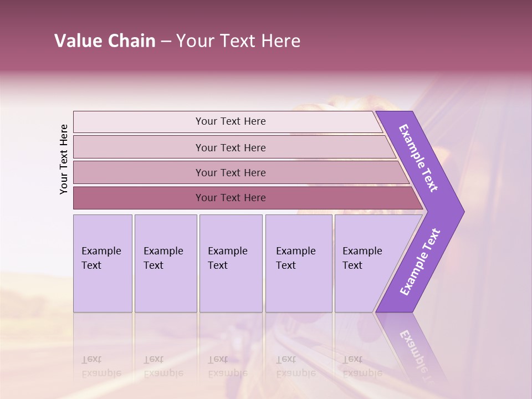Select the vertical "Your Text Here" side label
The width and height of the screenshot is (532, 399).
click(64, 160)
